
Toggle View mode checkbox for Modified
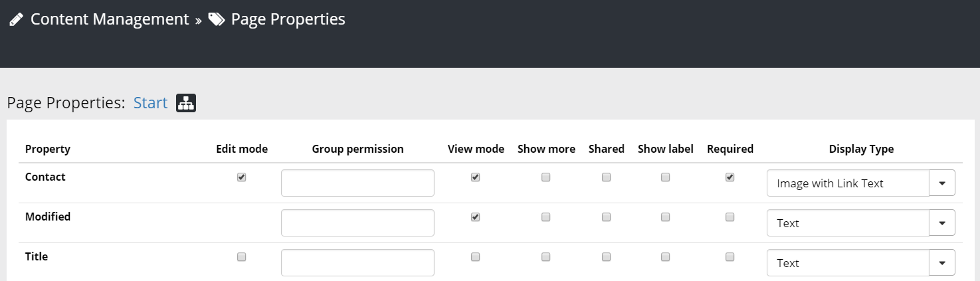476,217
